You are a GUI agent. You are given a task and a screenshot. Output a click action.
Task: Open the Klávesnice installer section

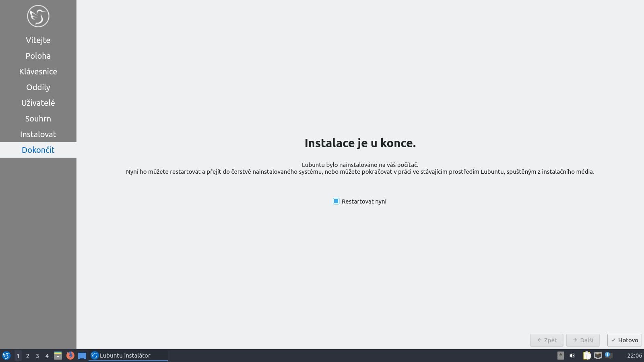pos(38,71)
